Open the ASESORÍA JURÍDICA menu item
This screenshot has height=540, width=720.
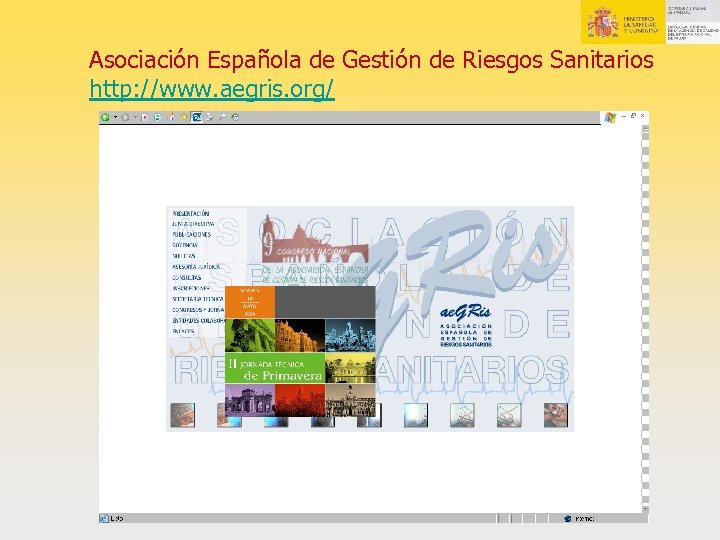(196, 267)
